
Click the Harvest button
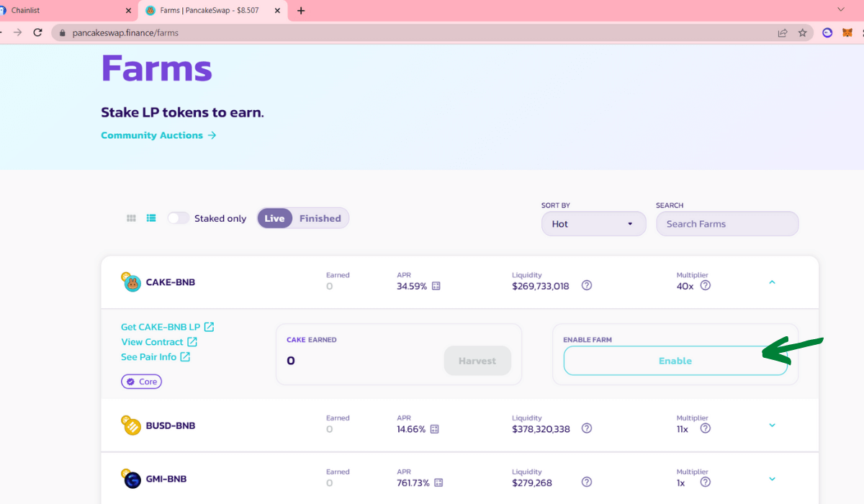point(477,361)
